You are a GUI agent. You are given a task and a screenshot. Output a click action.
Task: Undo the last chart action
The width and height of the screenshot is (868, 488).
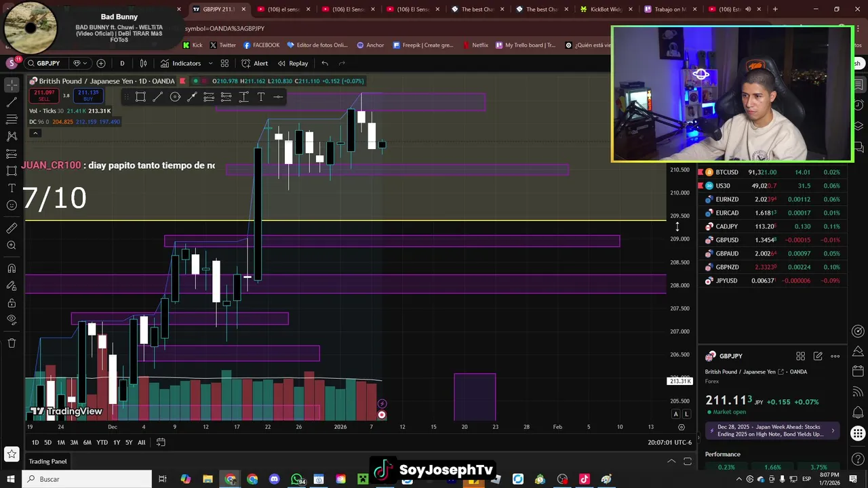click(325, 63)
